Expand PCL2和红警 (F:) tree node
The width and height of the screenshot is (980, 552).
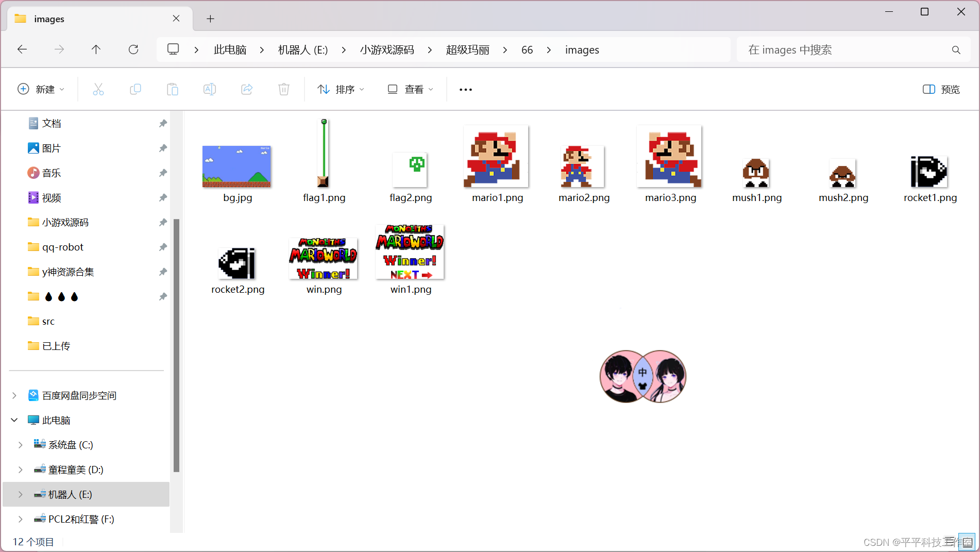(21, 519)
